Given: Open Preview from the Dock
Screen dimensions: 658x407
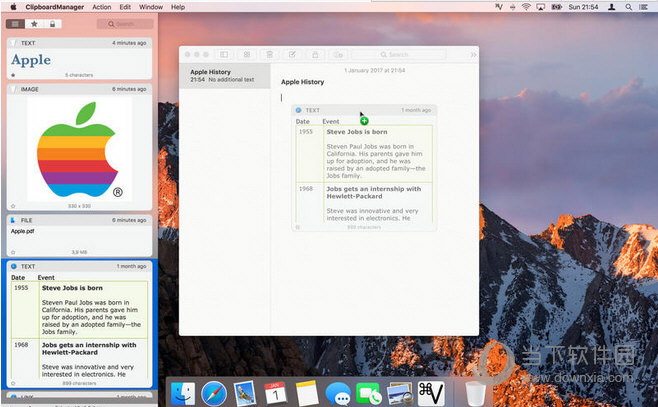Looking at the screenshot, I should coord(400,394).
